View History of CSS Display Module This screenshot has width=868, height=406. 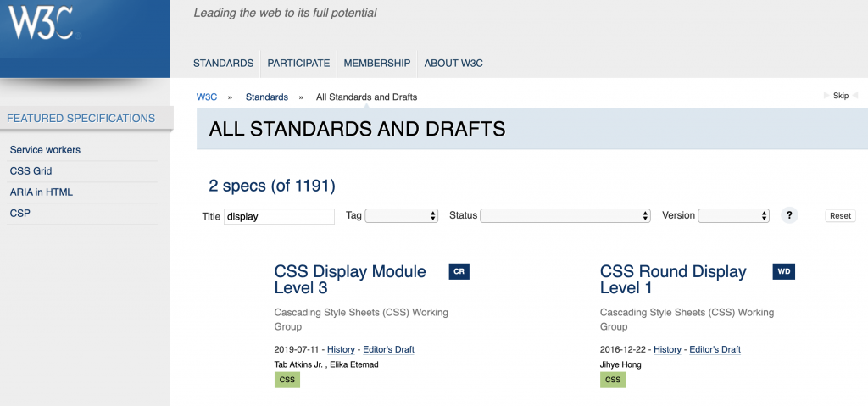[341, 349]
